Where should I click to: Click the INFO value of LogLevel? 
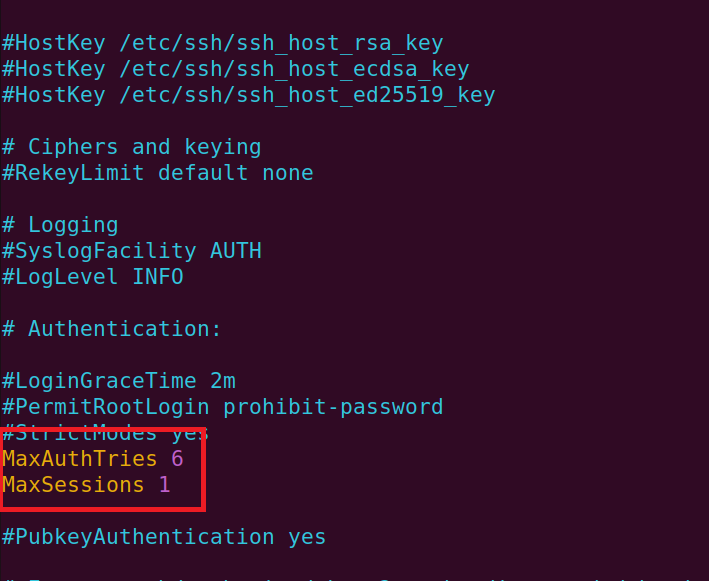click(158, 277)
